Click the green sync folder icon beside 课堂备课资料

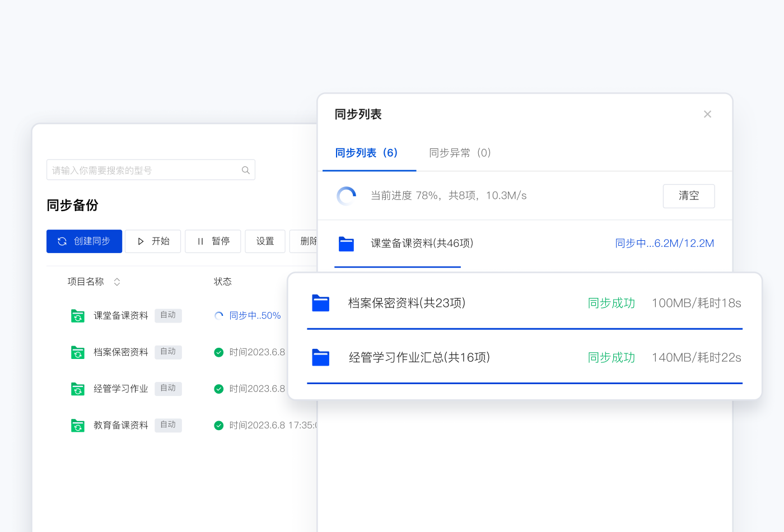point(78,315)
